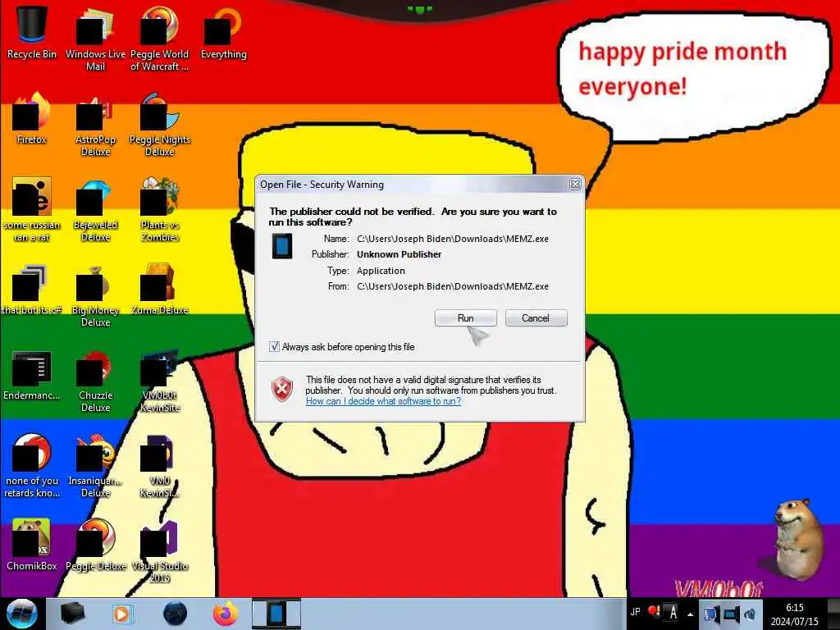Screen dimensions: 840x630
Task: Select the VM0 KevinSi... purple file icon
Action: coord(159,466)
